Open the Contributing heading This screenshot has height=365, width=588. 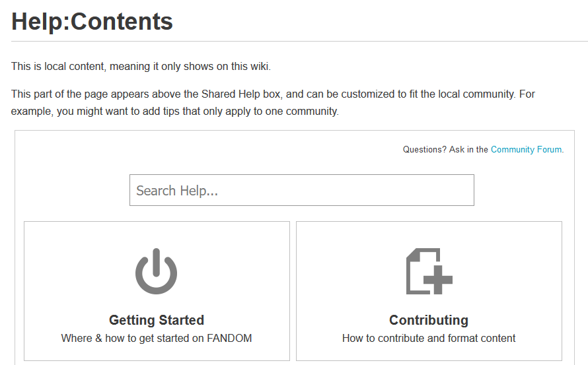click(x=429, y=320)
